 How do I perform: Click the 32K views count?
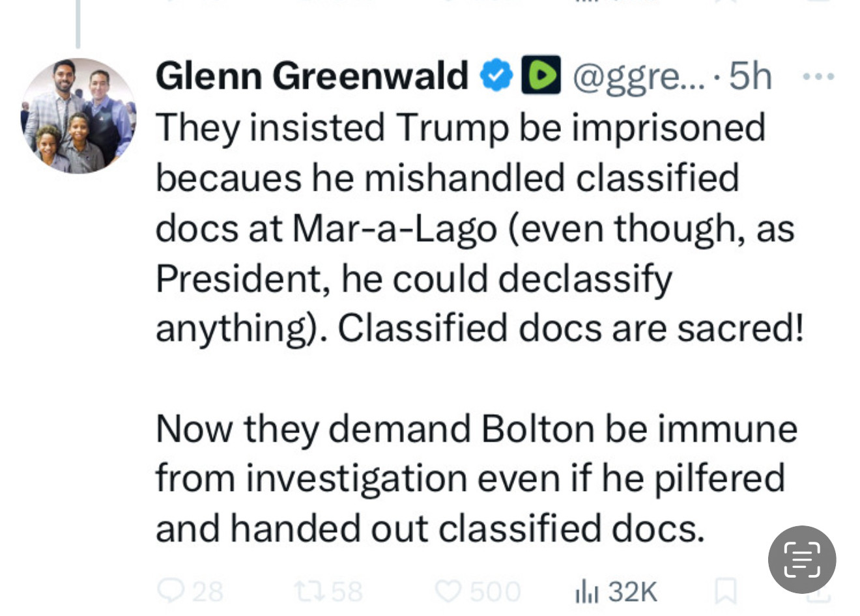click(x=632, y=592)
